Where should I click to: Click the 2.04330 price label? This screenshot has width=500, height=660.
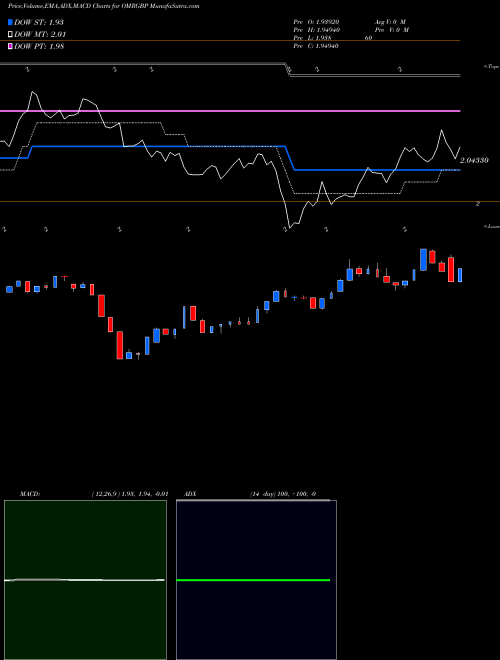(x=474, y=160)
